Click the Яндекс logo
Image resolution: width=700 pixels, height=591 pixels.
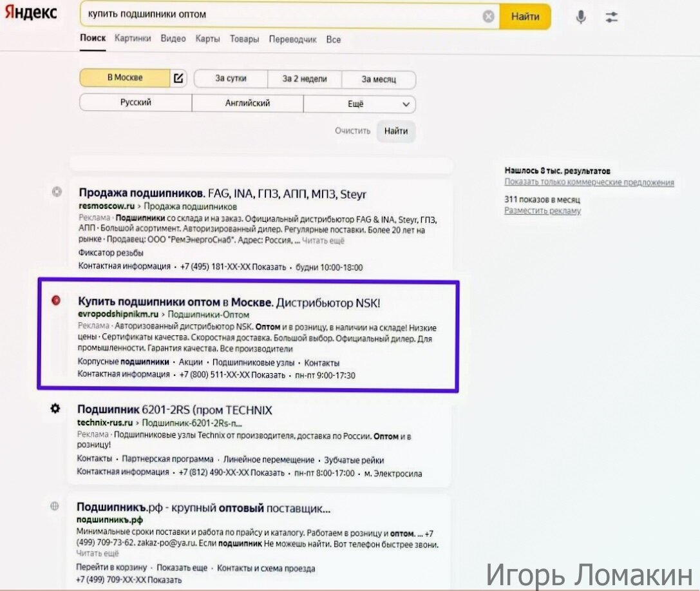coord(31,12)
